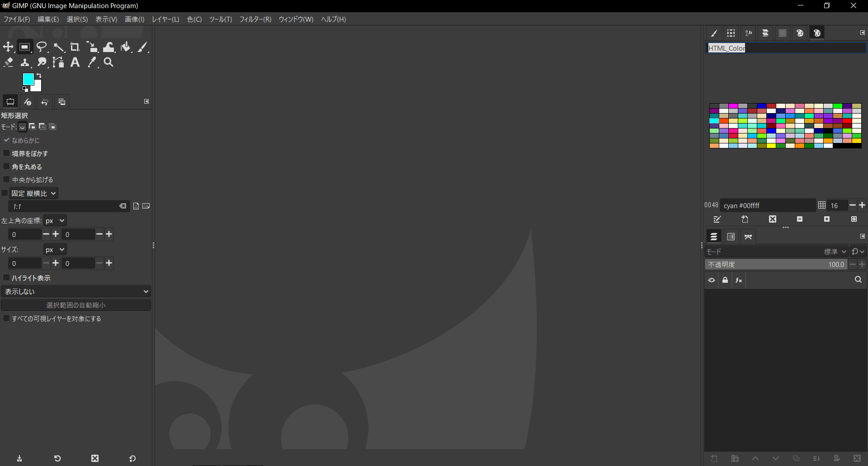Viewport: 868px width, 466px height.
Task: Select the Free Select lasso tool
Action: pyautogui.click(x=42, y=47)
